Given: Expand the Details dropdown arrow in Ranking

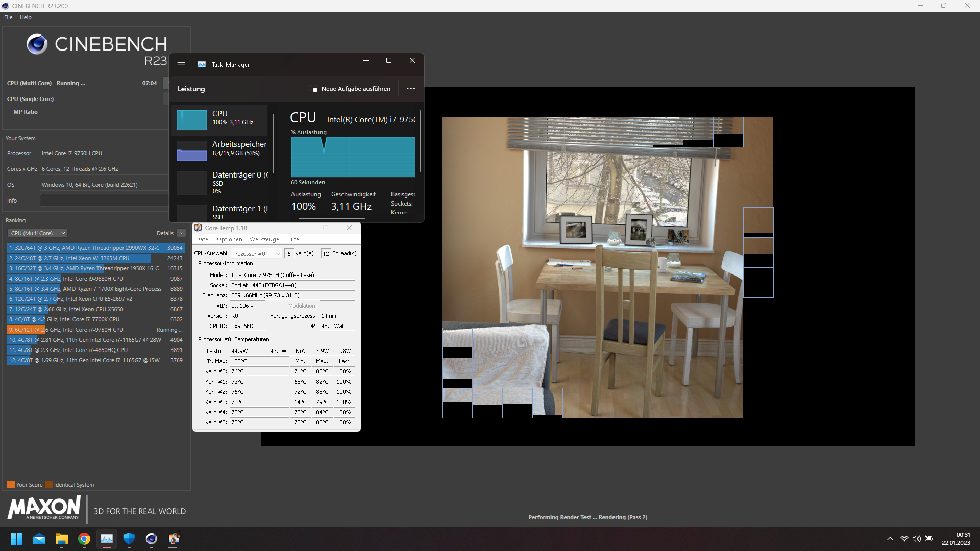Looking at the screenshot, I should 181,233.
